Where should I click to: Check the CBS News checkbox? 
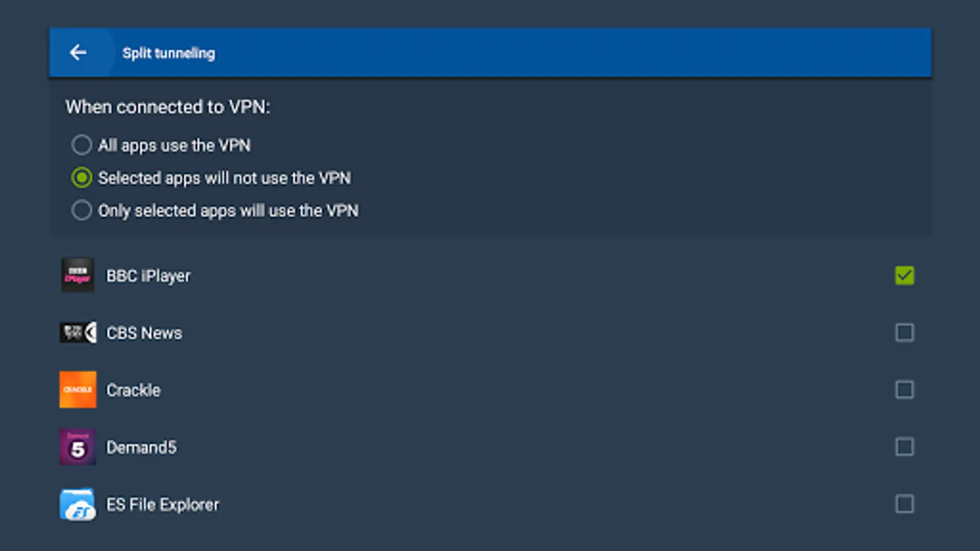click(904, 332)
